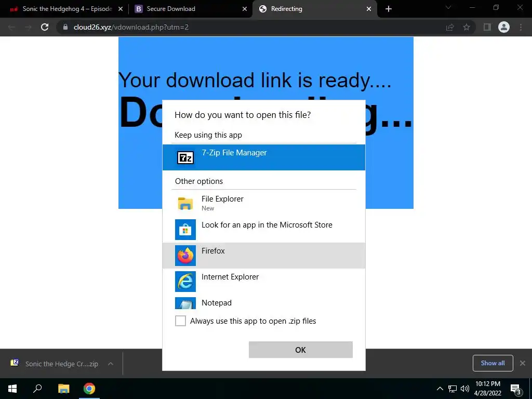Open File Explorer from taskbar

[63, 389]
